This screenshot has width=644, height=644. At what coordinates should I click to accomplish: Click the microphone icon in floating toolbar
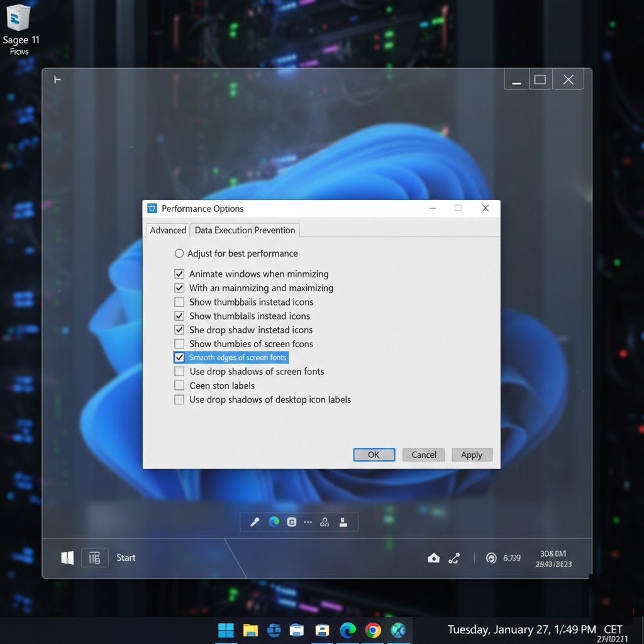pyautogui.click(x=255, y=522)
